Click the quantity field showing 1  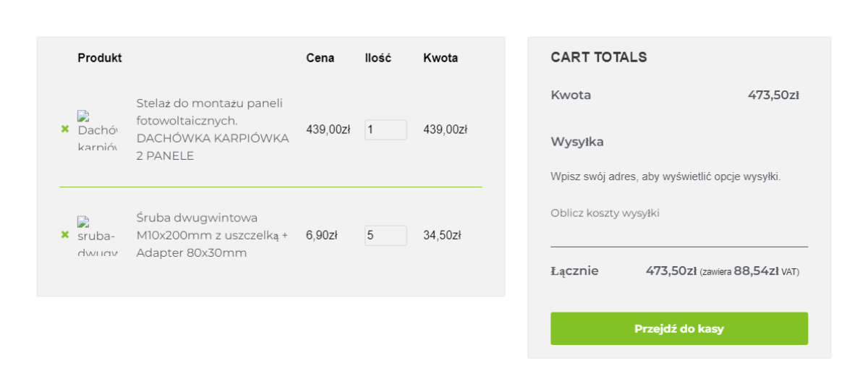pyautogui.click(x=386, y=129)
